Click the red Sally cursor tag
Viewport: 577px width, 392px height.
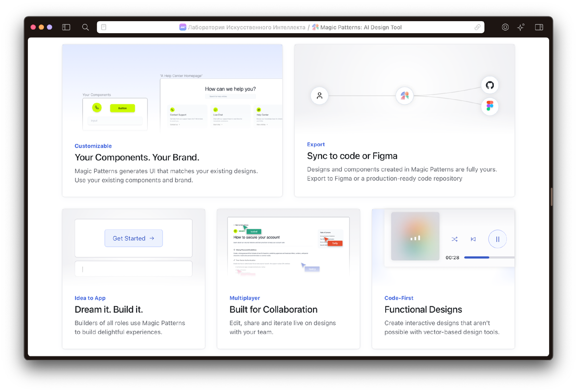coord(335,243)
